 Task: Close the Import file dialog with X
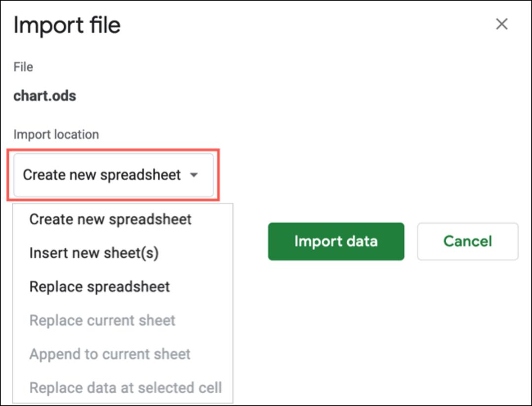pos(501,24)
